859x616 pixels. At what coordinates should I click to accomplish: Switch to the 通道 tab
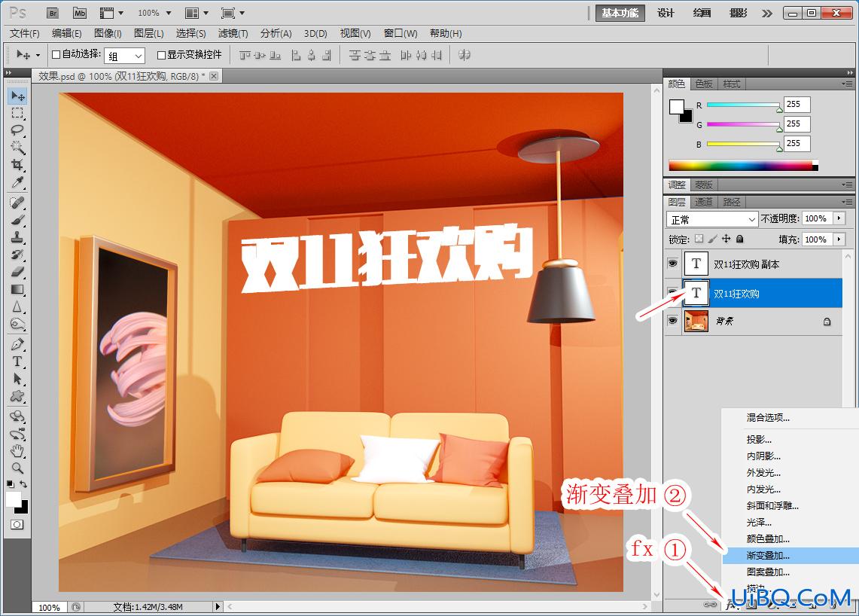click(703, 203)
